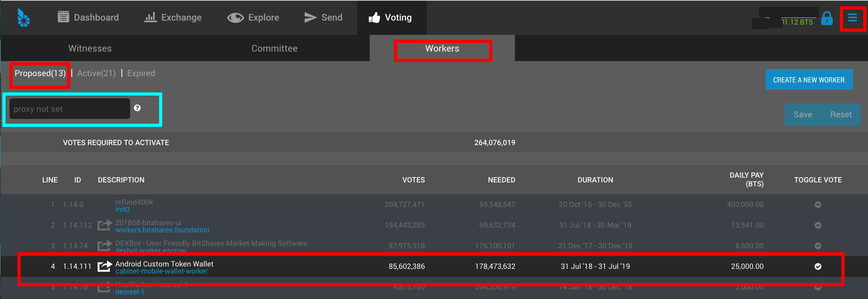Open the Explore eye icon tab

pyautogui.click(x=253, y=17)
